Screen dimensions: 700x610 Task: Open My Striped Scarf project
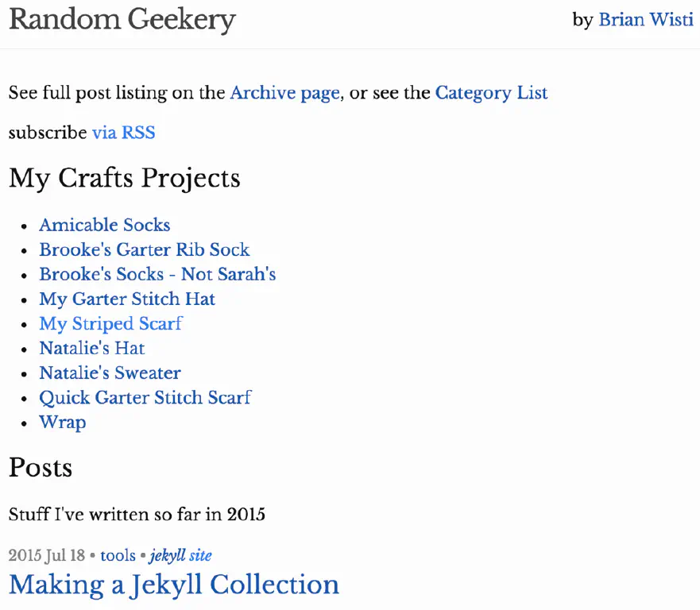pyautogui.click(x=110, y=323)
